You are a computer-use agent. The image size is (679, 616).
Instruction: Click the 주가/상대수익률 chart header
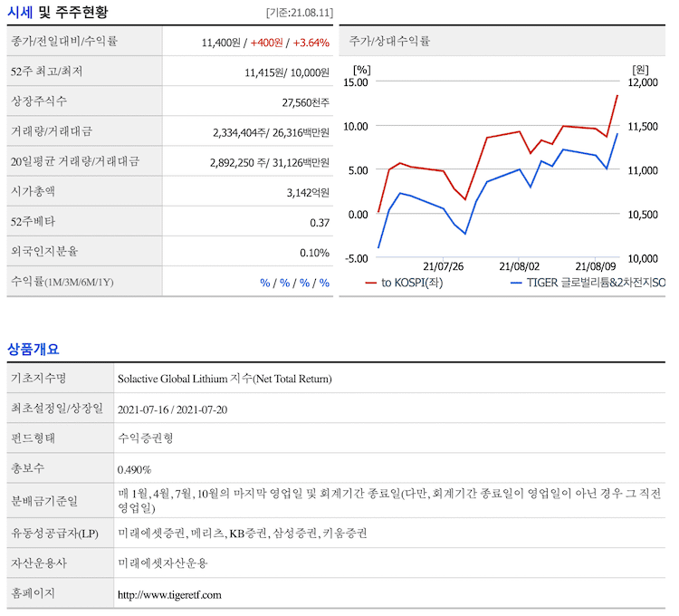pos(389,41)
